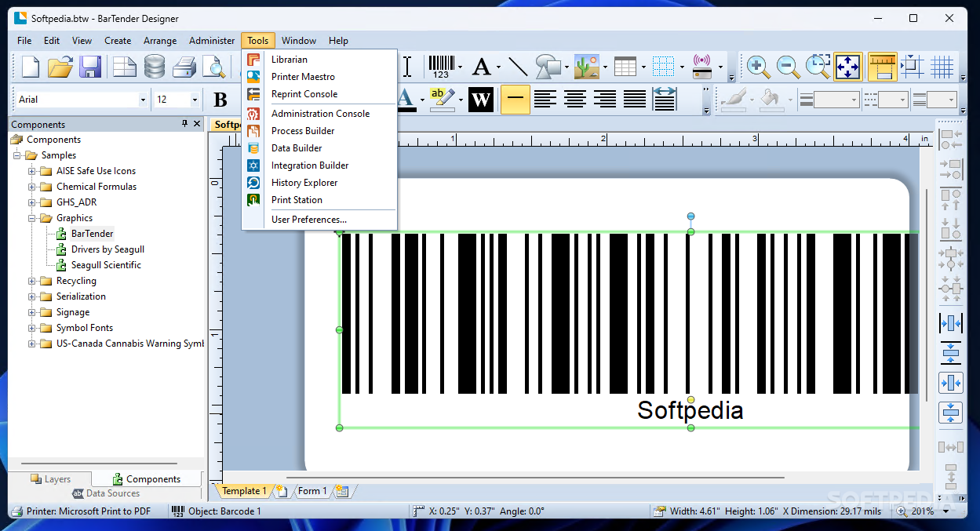Viewport: 980px width, 531px height.
Task: Open the Arial font name dropdown
Action: [143, 100]
